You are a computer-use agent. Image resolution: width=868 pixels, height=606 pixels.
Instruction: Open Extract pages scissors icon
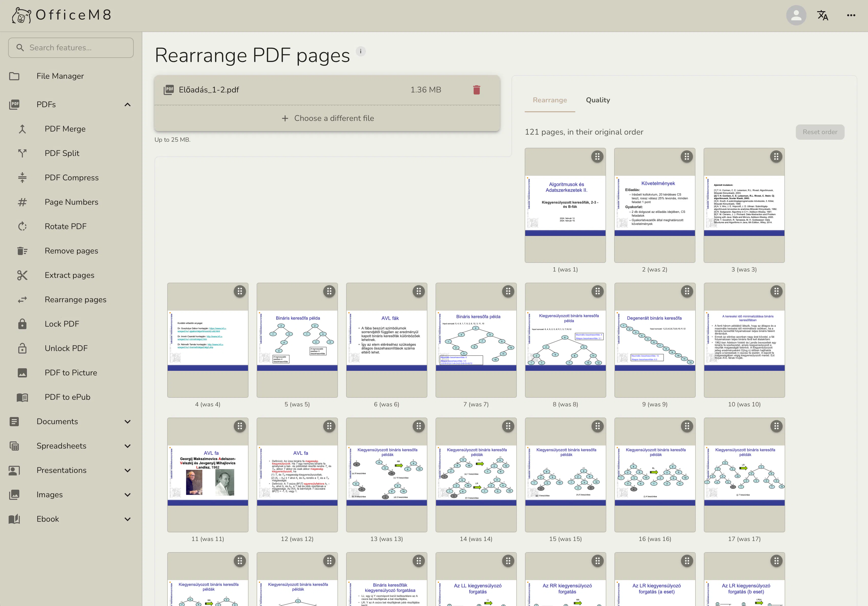point(22,275)
